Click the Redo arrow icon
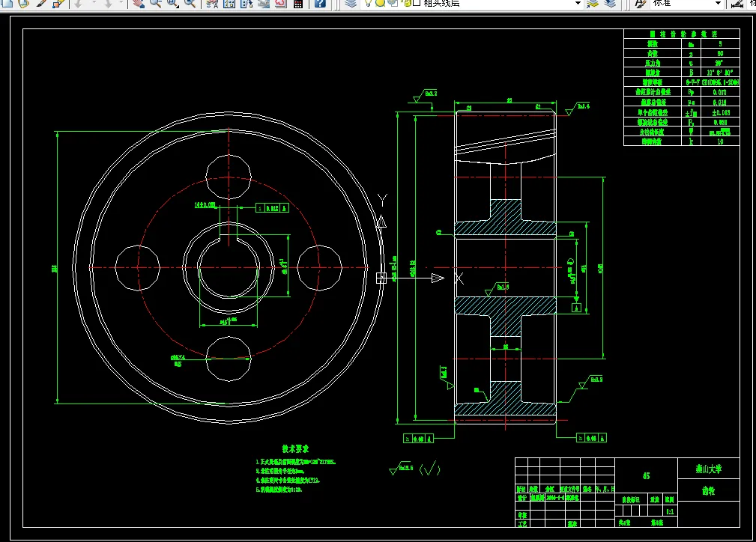 click(107, 3)
